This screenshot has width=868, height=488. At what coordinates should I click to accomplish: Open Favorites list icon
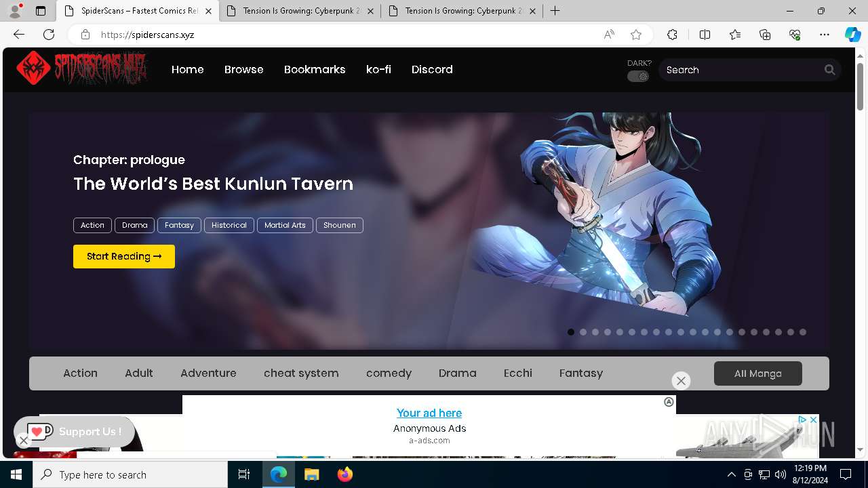[x=735, y=35]
